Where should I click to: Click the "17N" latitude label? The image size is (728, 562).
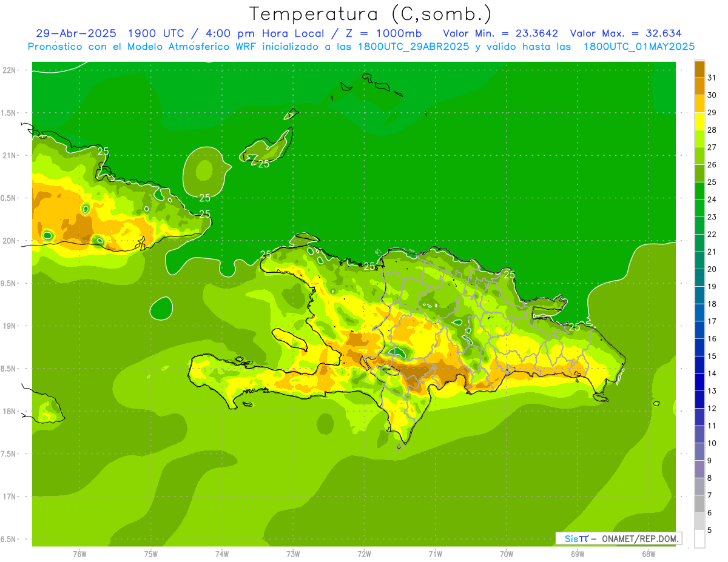coord(10,497)
